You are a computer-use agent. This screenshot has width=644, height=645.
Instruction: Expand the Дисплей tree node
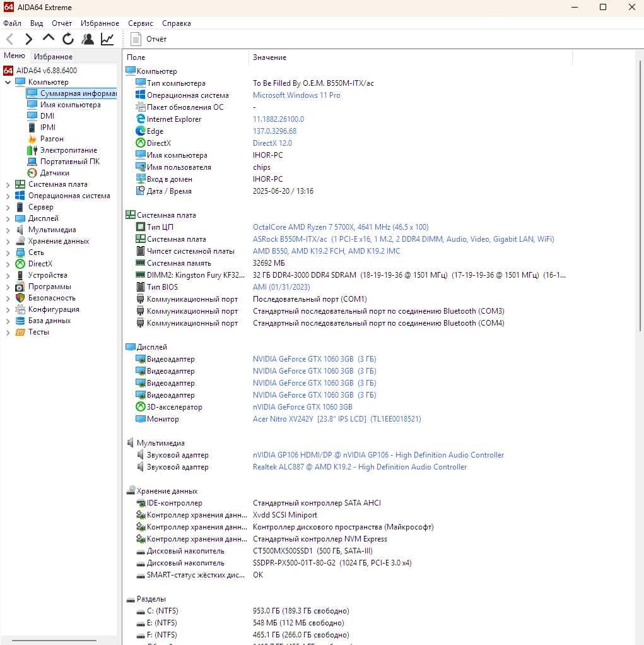8,219
